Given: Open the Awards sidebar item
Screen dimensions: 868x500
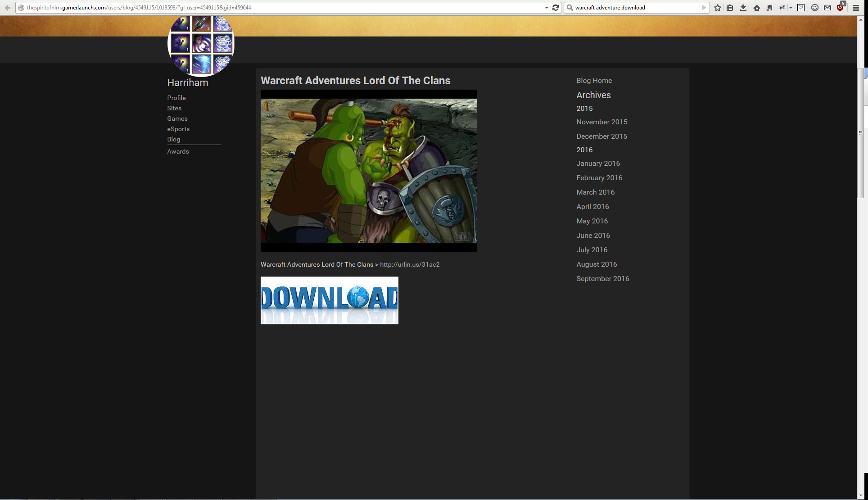Looking at the screenshot, I should 178,151.
